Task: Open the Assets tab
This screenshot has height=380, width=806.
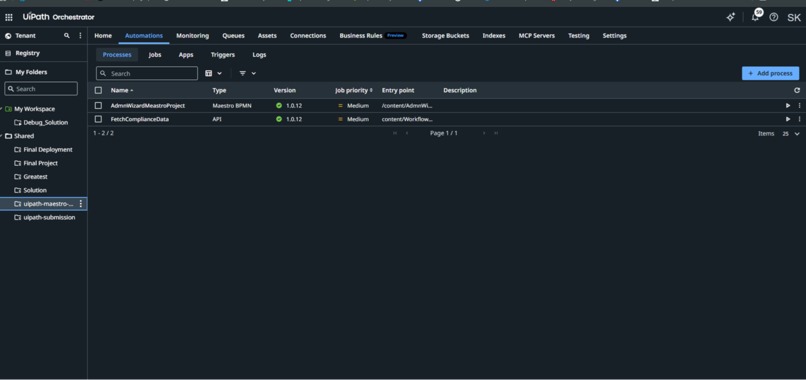Action: point(267,35)
